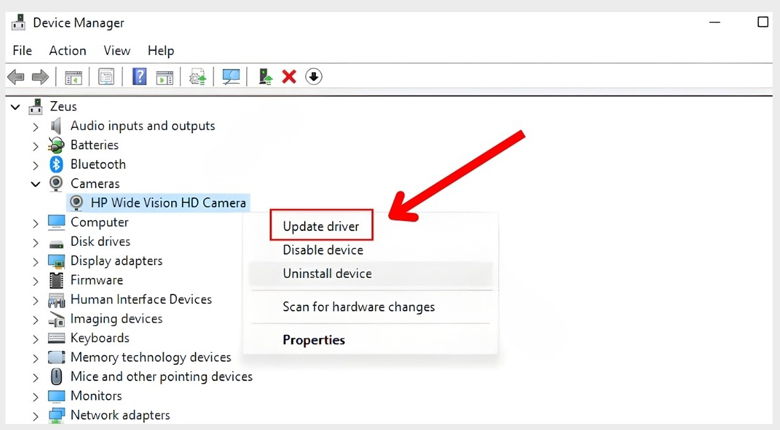The image size is (780, 430).
Task: Click the Bluetooth icon in the device tree
Action: 57,164
